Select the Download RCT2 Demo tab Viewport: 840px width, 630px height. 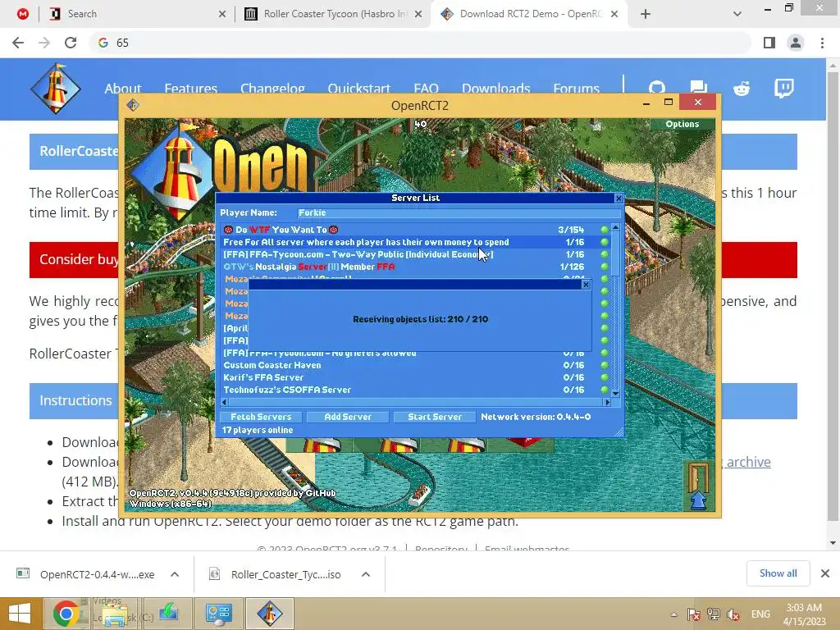pyautogui.click(x=531, y=14)
